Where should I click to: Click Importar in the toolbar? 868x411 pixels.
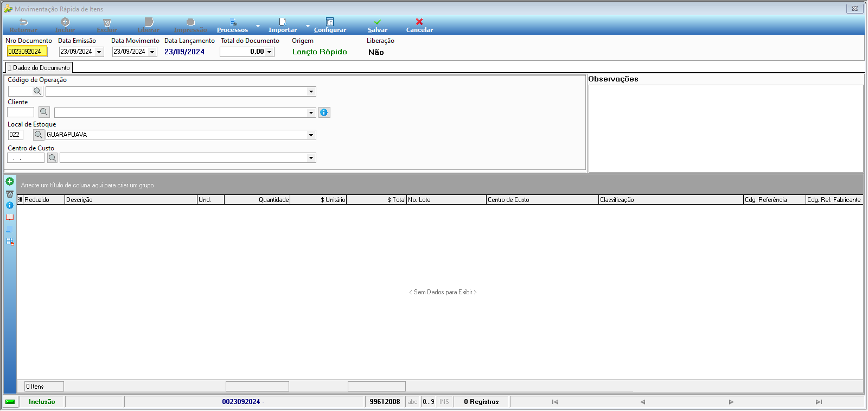(x=283, y=26)
